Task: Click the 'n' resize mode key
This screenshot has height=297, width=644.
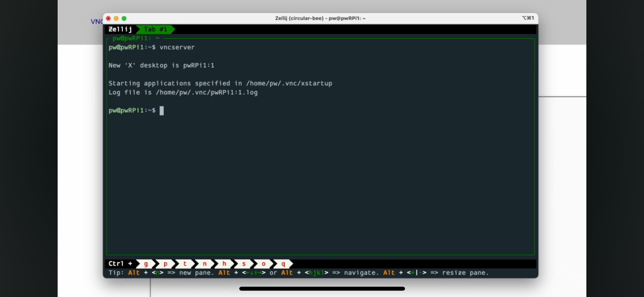Action: coord(205,264)
